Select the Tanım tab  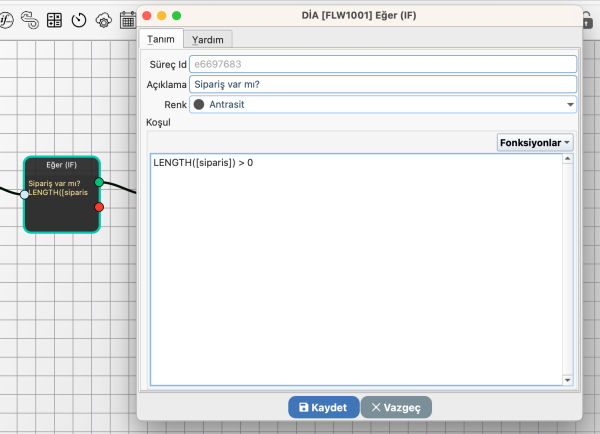(x=161, y=39)
